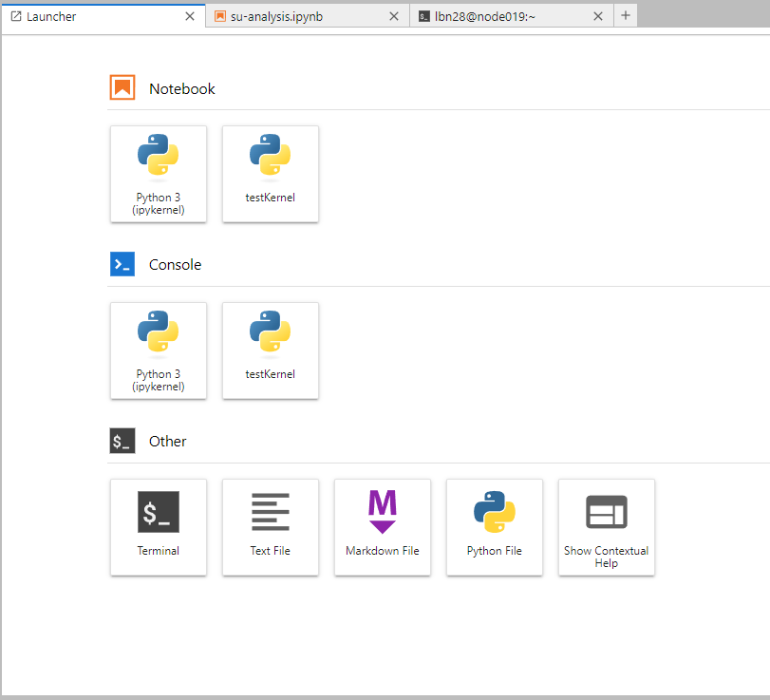This screenshot has width=770, height=700.
Task: Create a new Markdown File
Action: [x=383, y=527]
